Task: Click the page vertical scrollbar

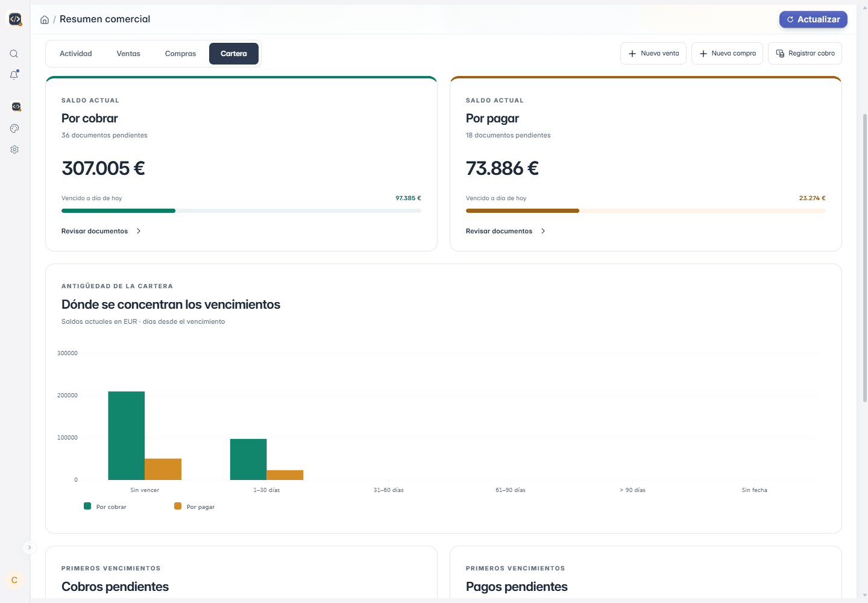Action: (x=865, y=258)
